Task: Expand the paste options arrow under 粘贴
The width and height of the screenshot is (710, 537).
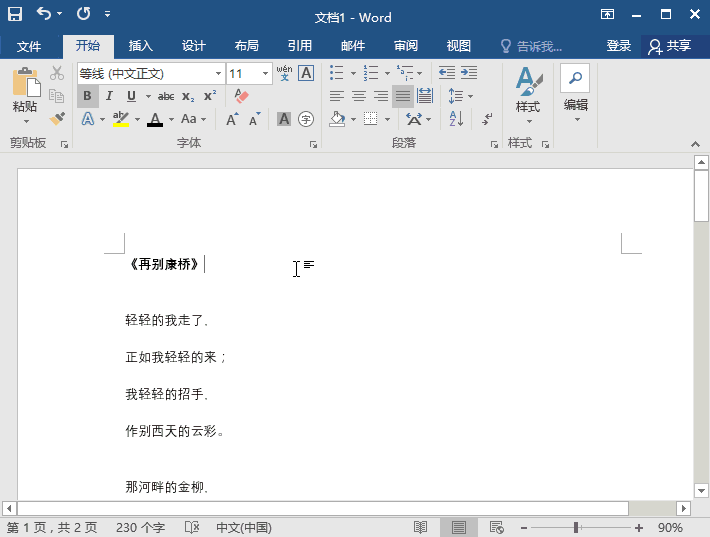Action: point(26,121)
